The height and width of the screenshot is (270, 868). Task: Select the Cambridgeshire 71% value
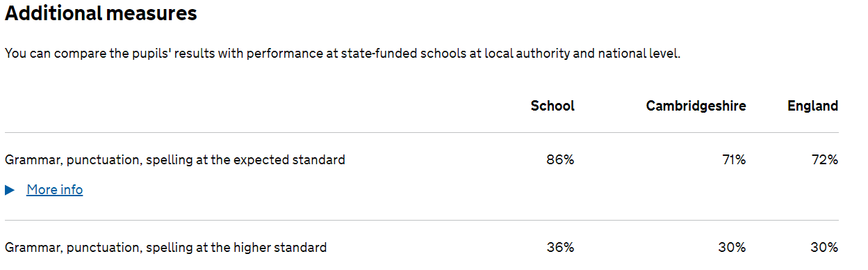click(732, 160)
